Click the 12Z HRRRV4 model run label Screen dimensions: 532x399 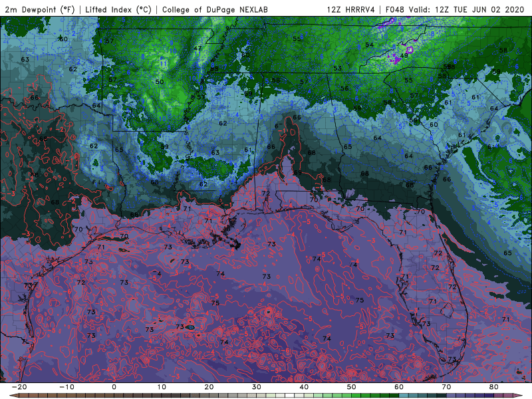(x=351, y=9)
